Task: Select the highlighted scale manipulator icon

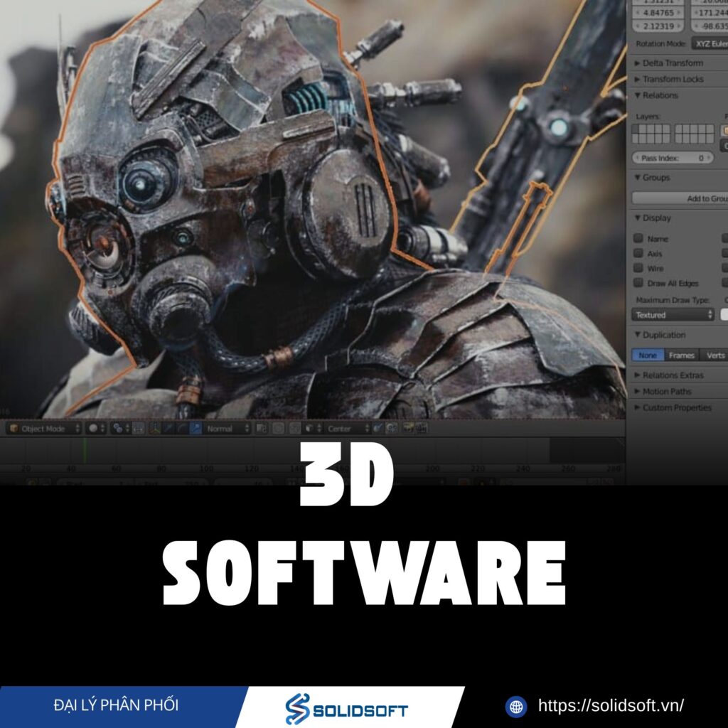Action: click(195, 429)
